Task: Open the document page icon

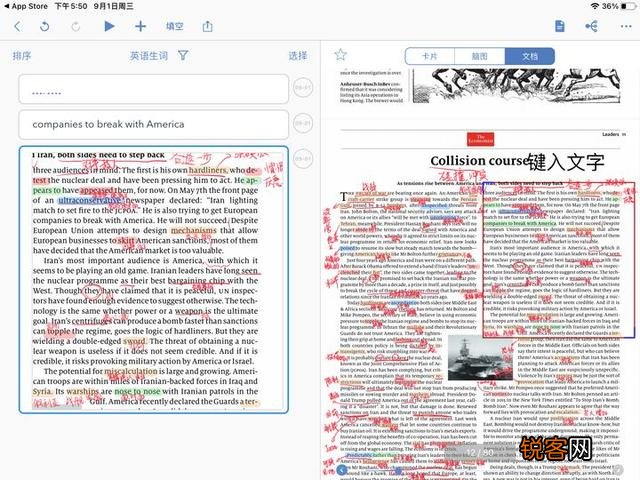Action: click(560, 26)
